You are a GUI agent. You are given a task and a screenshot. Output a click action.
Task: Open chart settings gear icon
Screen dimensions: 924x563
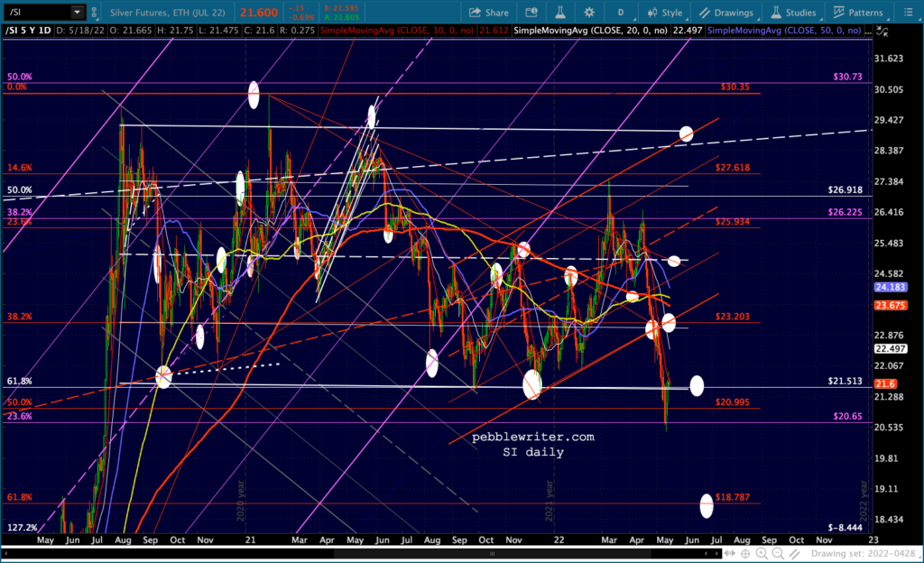tap(588, 13)
